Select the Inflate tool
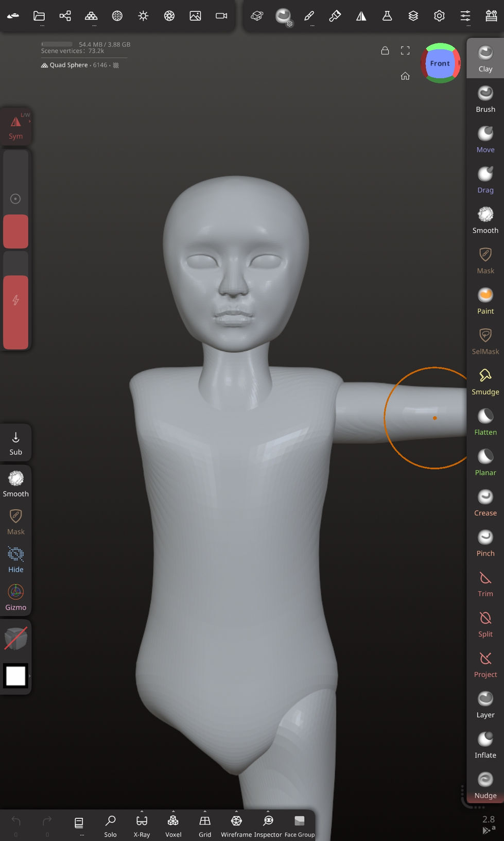 [x=485, y=745]
